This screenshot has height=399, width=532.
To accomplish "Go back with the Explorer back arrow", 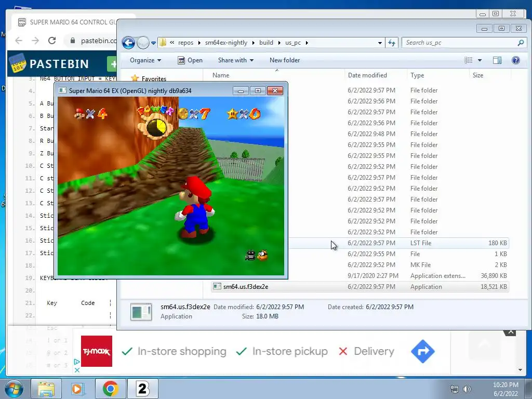I will tap(128, 43).
